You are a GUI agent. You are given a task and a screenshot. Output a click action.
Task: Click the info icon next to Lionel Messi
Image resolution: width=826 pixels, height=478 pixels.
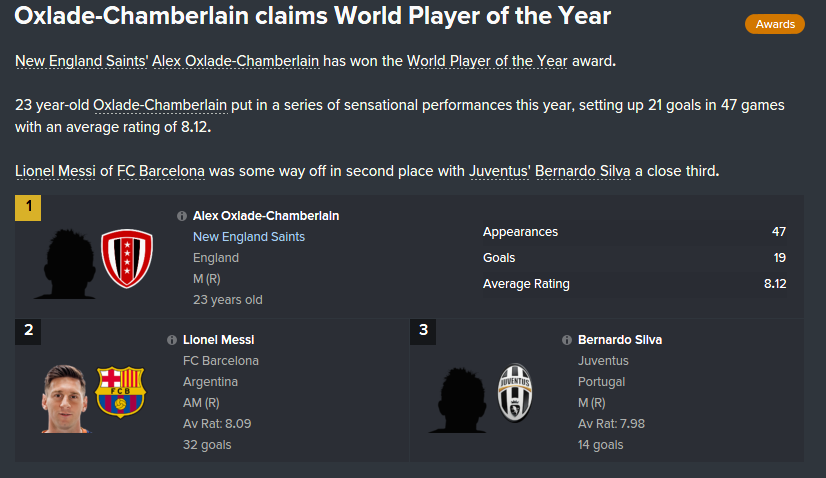[x=172, y=340]
